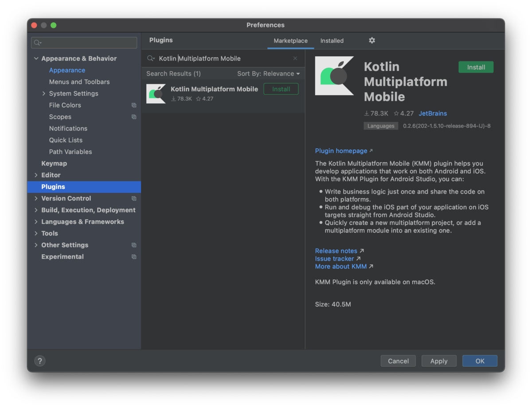Open the plugins settings gear menu
The width and height of the screenshot is (532, 408).
372,40
